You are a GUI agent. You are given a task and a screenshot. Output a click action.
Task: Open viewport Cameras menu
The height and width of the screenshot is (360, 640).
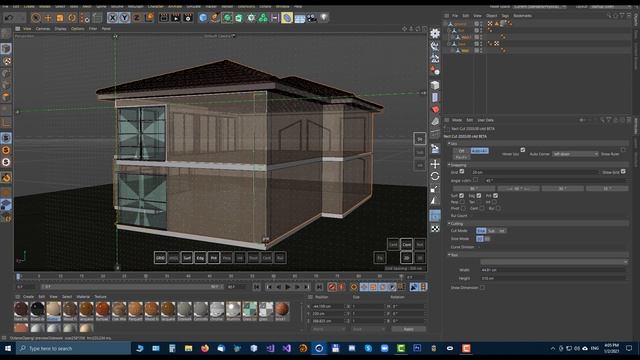click(x=43, y=29)
